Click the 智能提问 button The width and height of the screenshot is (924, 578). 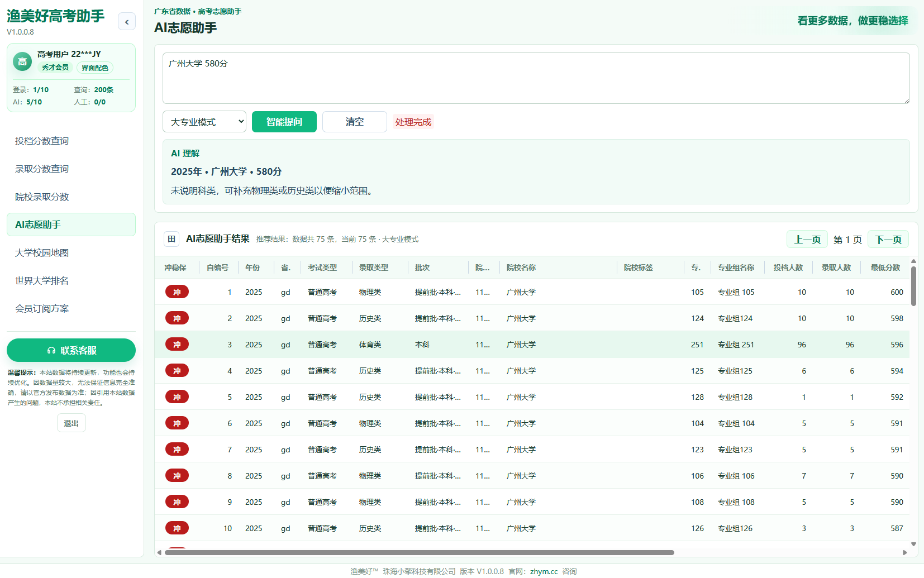tap(284, 122)
